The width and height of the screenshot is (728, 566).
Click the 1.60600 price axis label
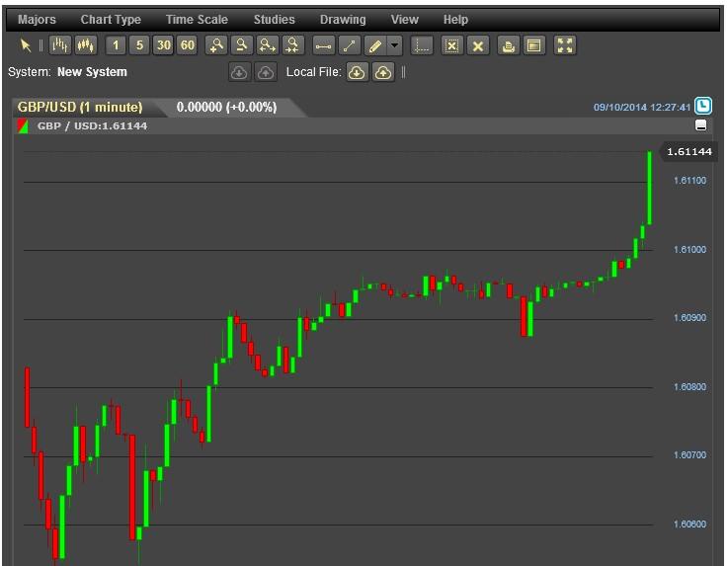click(689, 525)
